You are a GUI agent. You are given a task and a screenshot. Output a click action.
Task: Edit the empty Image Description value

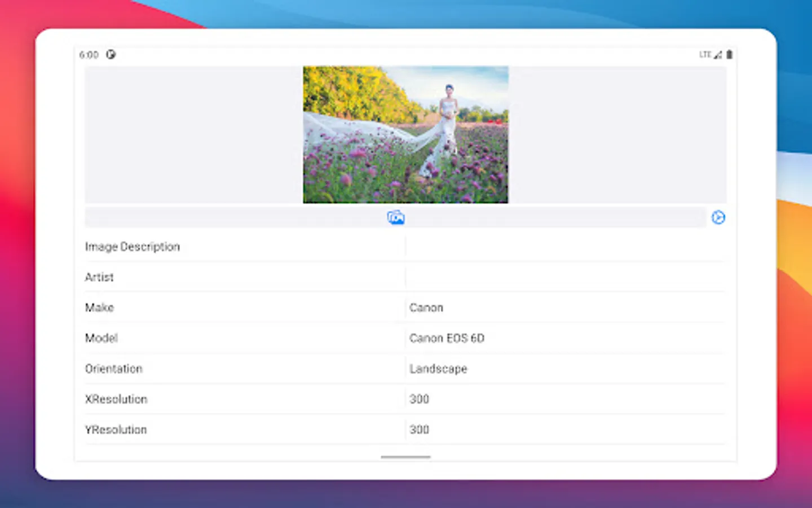point(566,247)
